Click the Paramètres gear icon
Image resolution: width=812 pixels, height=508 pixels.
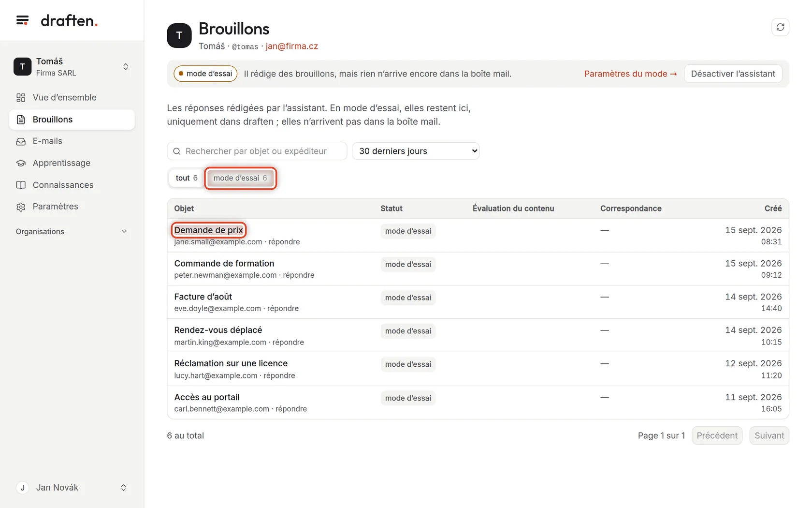click(21, 207)
